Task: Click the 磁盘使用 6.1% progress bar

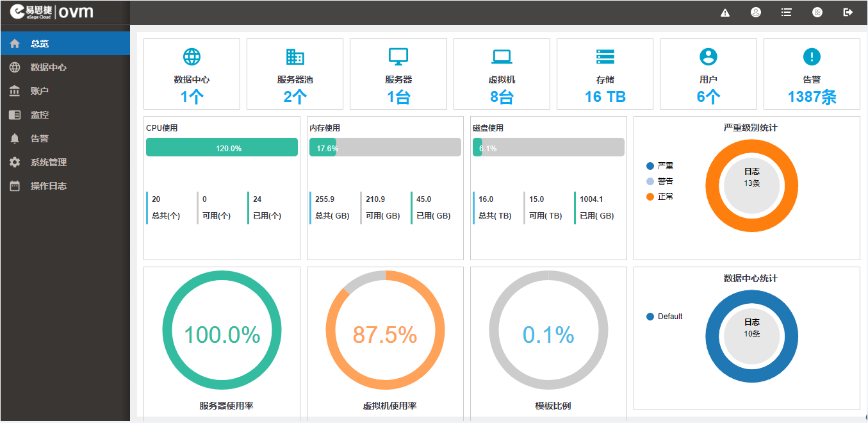Action: pyautogui.click(x=548, y=147)
